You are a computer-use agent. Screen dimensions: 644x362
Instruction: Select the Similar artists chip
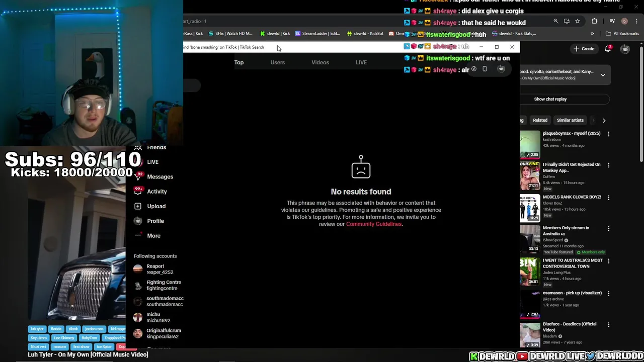(x=570, y=120)
